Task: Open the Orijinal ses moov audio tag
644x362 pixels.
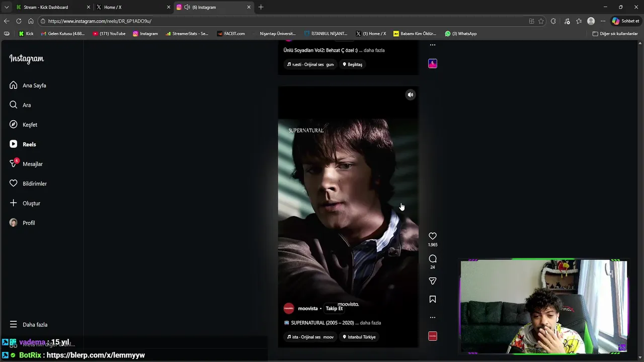Action: [x=310, y=337]
